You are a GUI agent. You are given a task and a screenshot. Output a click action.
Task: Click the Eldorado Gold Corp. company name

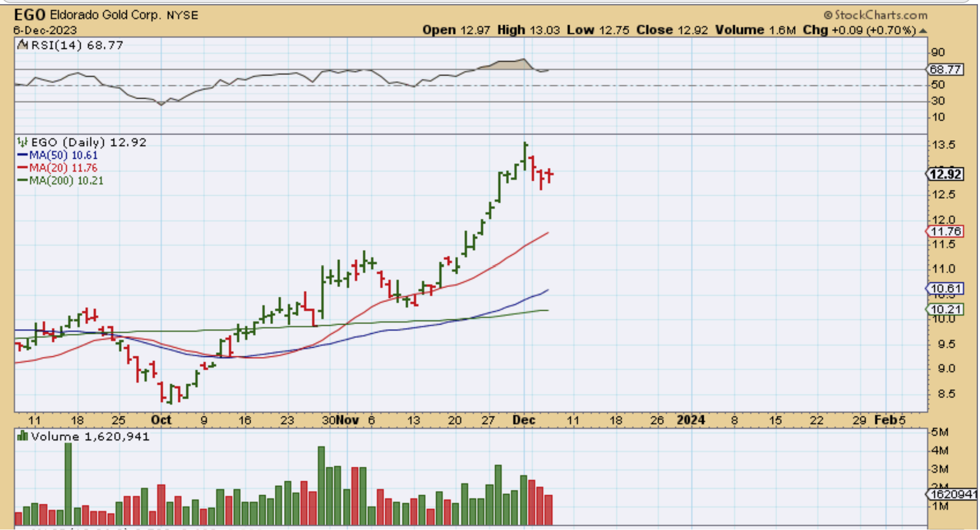pyautogui.click(x=105, y=15)
